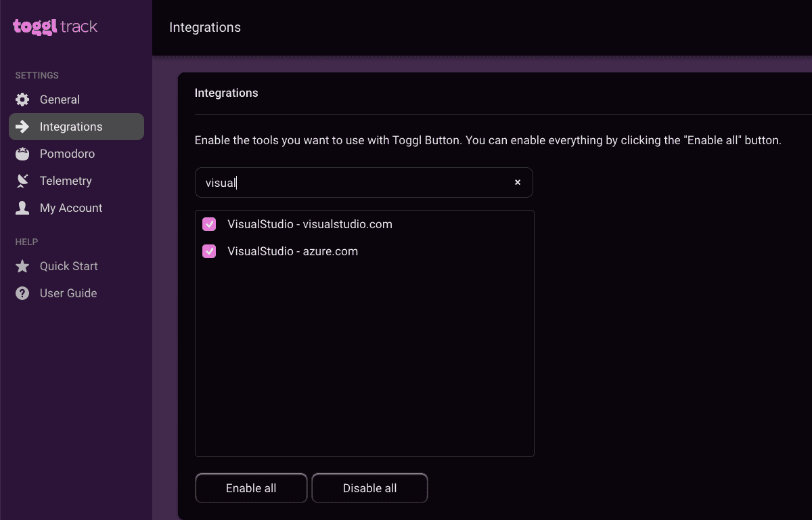Click the Quick Start star icon
Image resolution: width=812 pixels, height=520 pixels.
click(22, 265)
